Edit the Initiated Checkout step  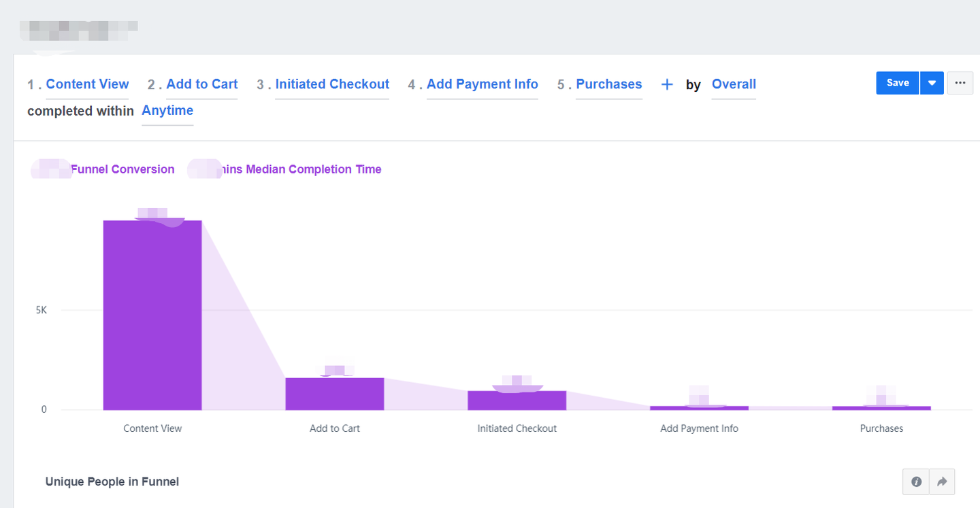pos(332,84)
